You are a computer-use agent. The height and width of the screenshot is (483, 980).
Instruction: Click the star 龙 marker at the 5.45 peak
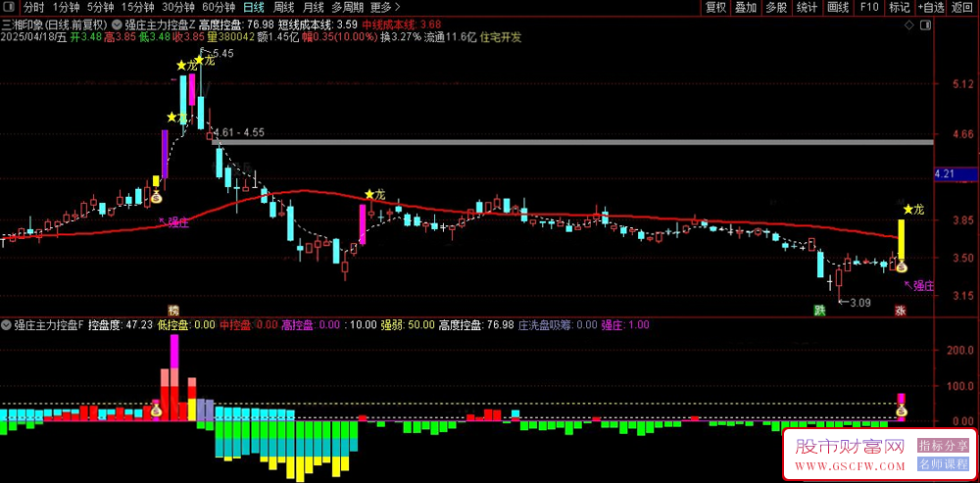(206, 61)
